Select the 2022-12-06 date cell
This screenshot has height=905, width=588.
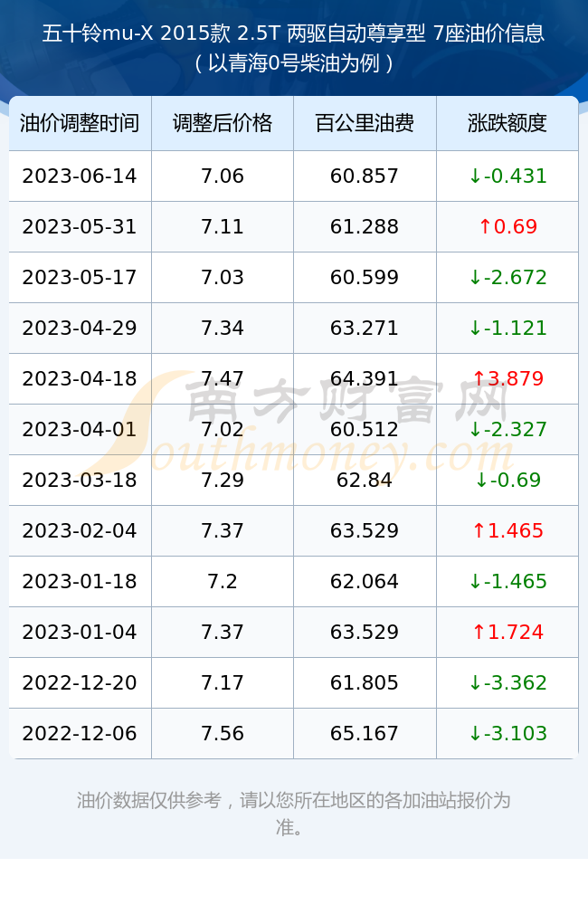pyautogui.click(x=80, y=734)
